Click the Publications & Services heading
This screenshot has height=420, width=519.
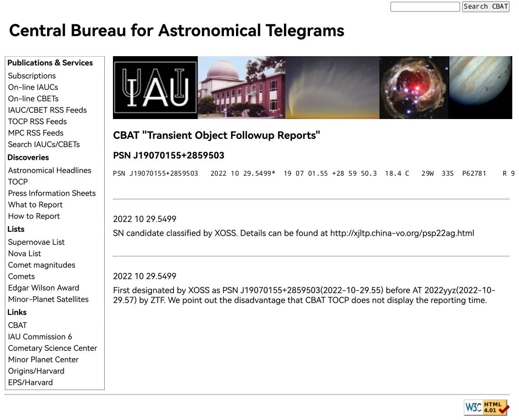tap(50, 63)
